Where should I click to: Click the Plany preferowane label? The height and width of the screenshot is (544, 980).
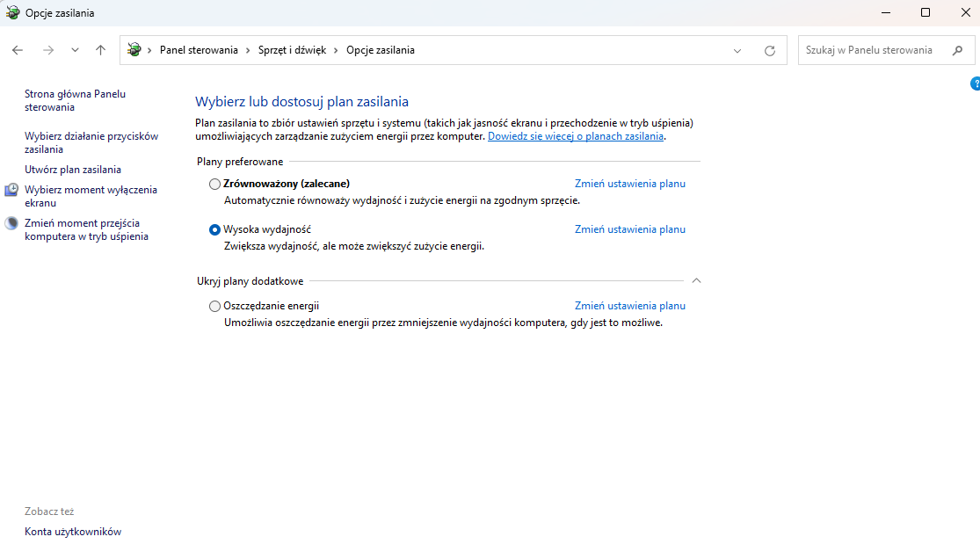240,162
